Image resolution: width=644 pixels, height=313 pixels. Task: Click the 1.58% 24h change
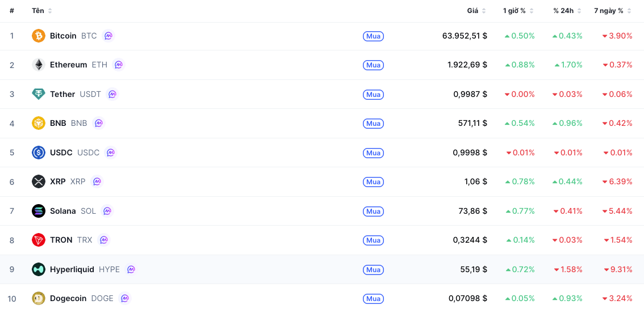pyautogui.click(x=568, y=269)
